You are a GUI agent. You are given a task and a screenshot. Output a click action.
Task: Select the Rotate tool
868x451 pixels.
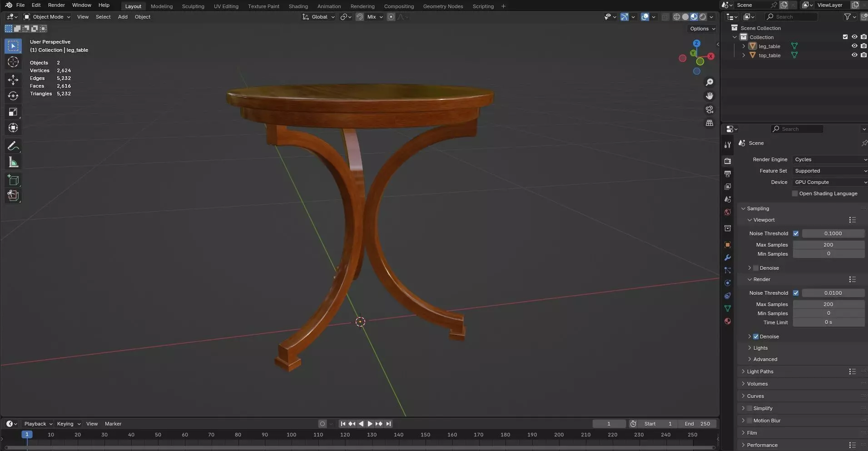point(13,96)
